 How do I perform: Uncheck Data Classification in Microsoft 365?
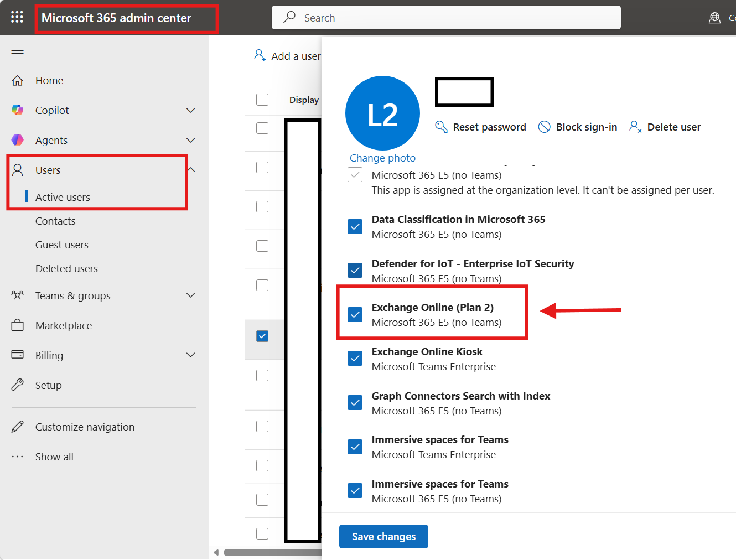355,226
